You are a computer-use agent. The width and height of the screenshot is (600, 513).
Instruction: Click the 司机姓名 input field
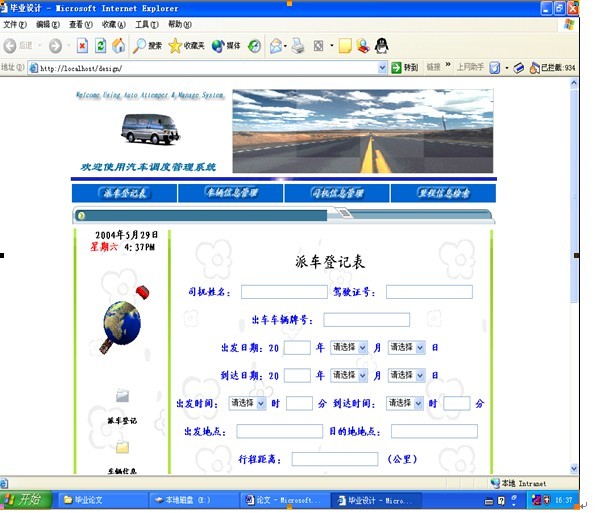(284, 293)
